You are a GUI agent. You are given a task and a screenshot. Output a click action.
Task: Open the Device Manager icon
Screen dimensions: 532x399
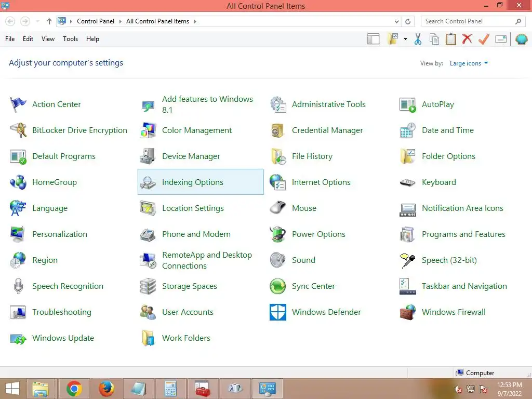point(148,156)
